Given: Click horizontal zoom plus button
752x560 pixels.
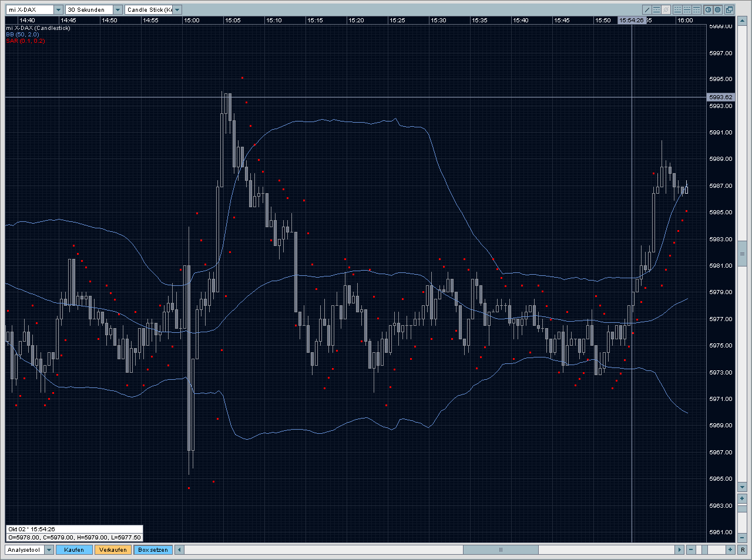Looking at the screenshot, I should pyautogui.click(x=730, y=550).
